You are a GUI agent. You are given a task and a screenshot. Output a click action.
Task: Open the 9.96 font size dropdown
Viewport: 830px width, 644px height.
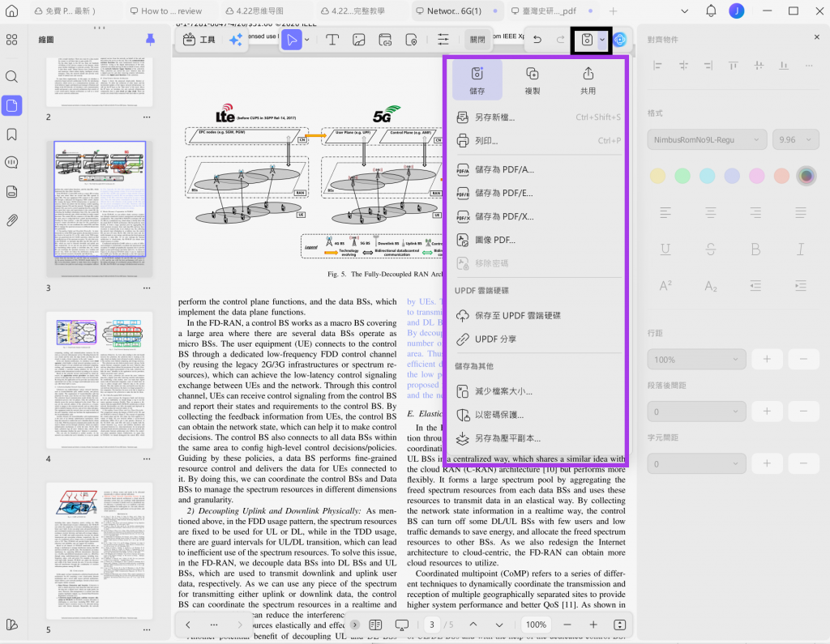click(796, 139)
